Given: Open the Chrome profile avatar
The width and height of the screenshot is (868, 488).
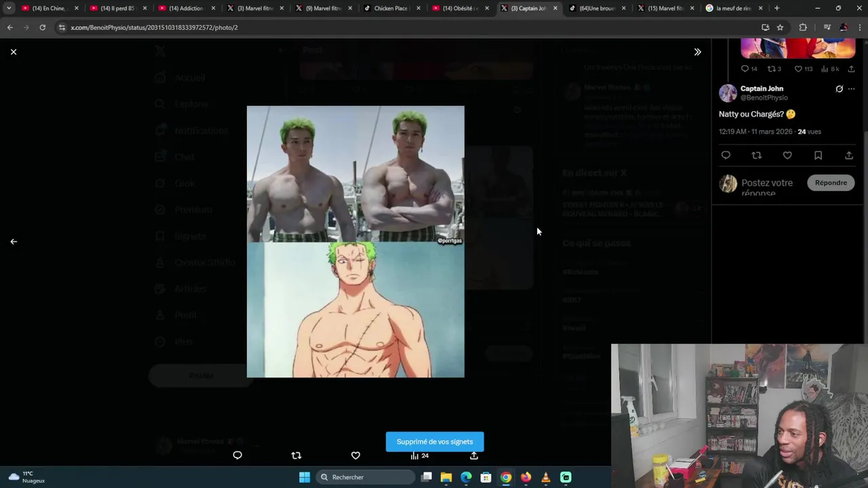Looking at the screenshot, I should 843,27.
